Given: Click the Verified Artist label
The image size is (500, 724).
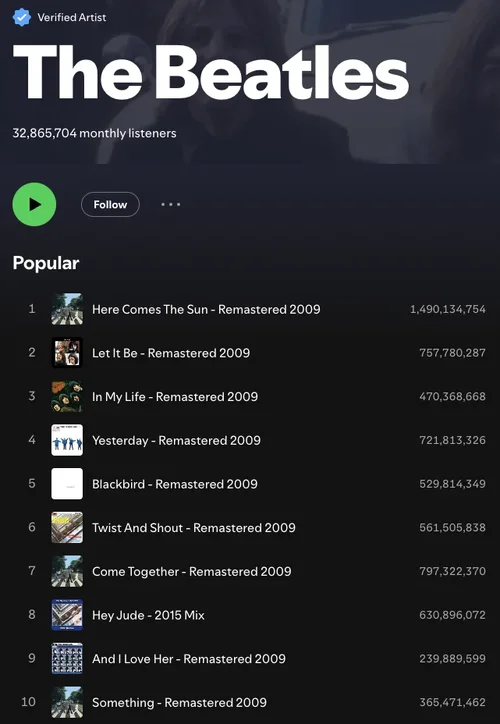Looking at the screenshot, I should [x=72, y=18].
